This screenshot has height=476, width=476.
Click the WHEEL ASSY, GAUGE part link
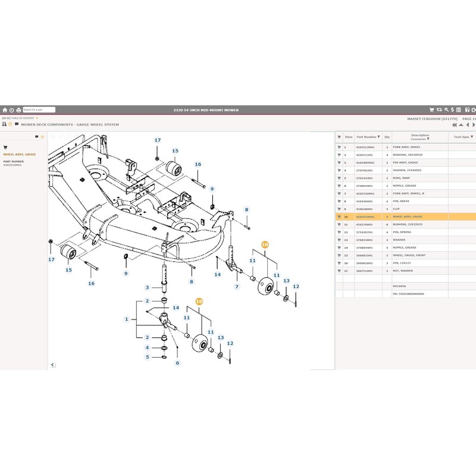20,154
